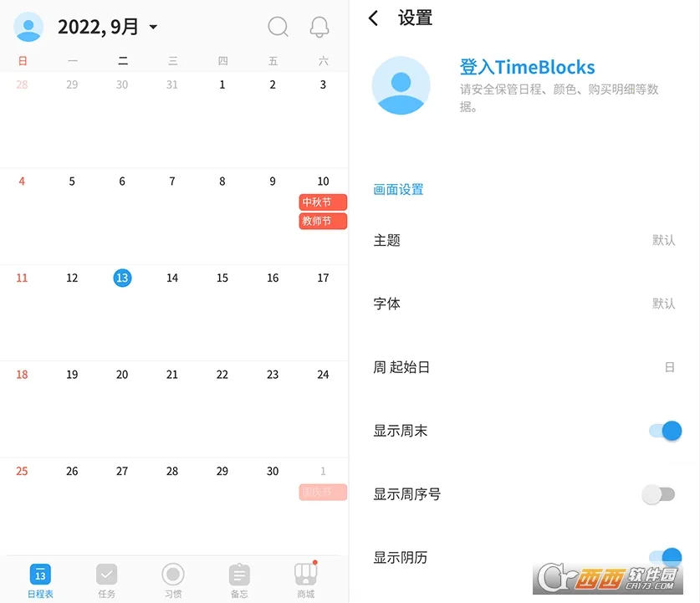
Task: Open the red 教师节 event block
Action: tap(322, 221)
